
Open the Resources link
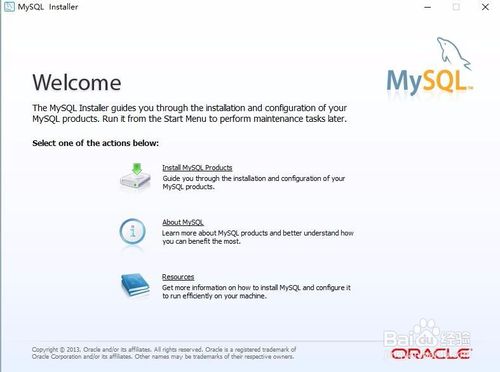click(x=178, y=277)
